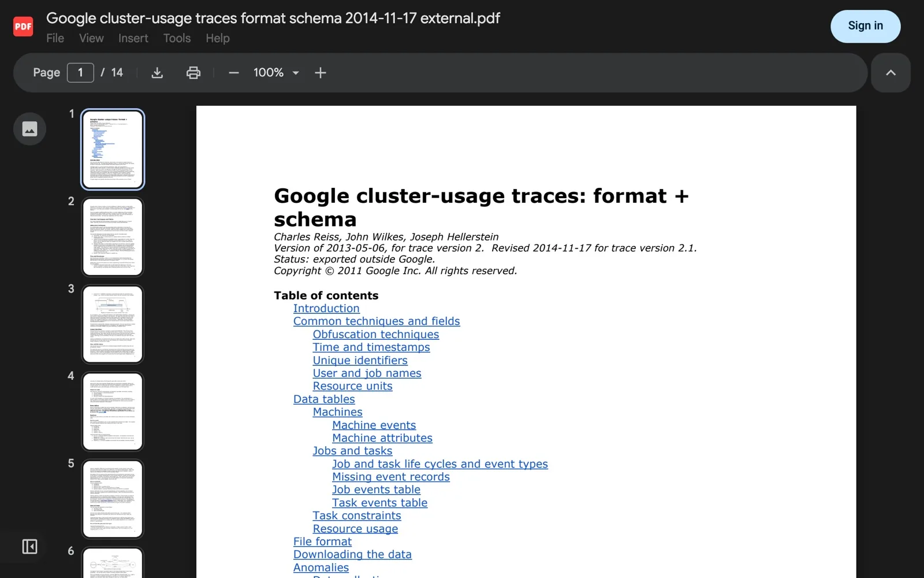924x578 pixels.
Task: Select page 5 thumbnail
Action: [x=113, y=499]
